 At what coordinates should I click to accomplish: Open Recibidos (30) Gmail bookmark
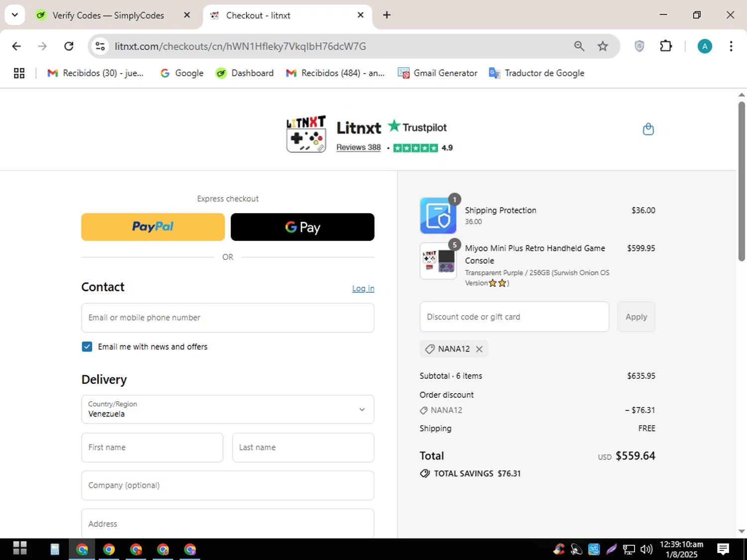pos(95,73)
